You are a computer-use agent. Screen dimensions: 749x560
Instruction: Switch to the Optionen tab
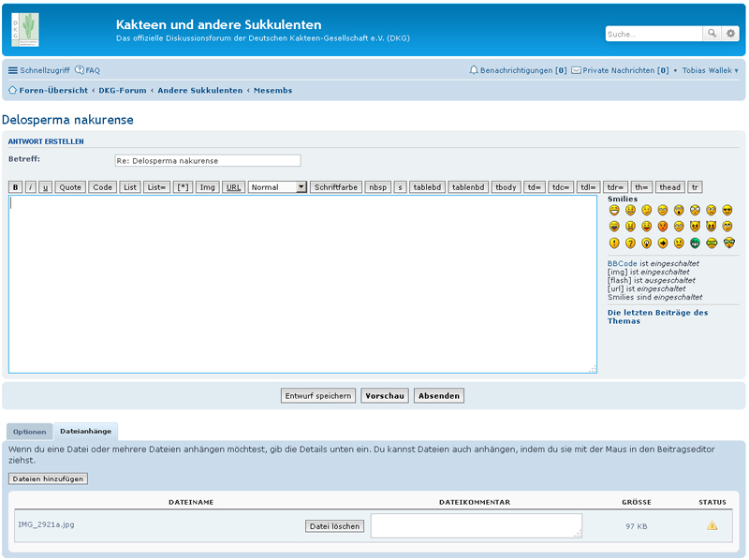pos(30,432)
